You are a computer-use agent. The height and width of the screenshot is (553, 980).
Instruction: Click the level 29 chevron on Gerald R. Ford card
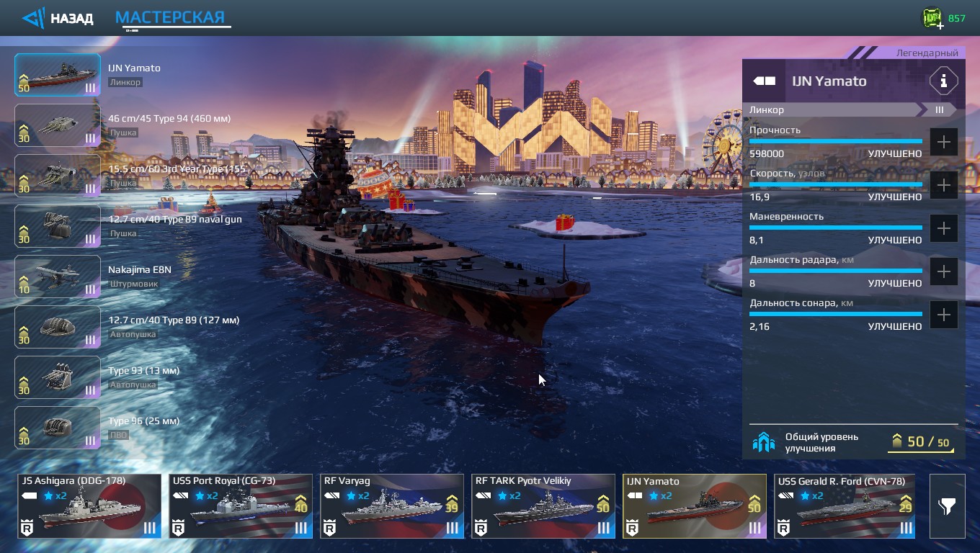tap(905, 503)
